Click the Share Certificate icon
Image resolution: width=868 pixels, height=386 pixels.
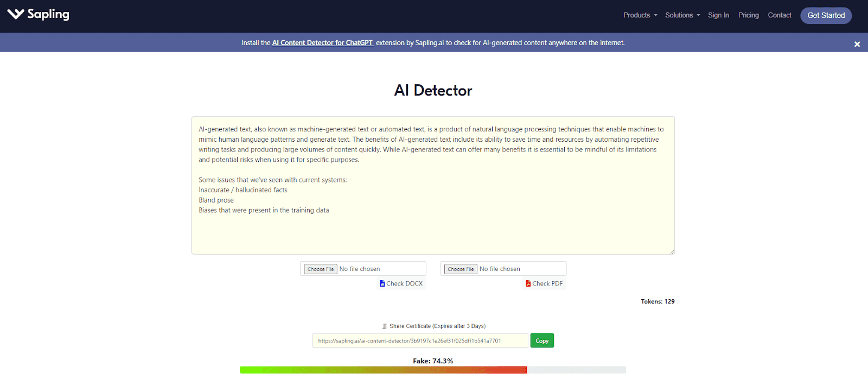click(385, 326)
